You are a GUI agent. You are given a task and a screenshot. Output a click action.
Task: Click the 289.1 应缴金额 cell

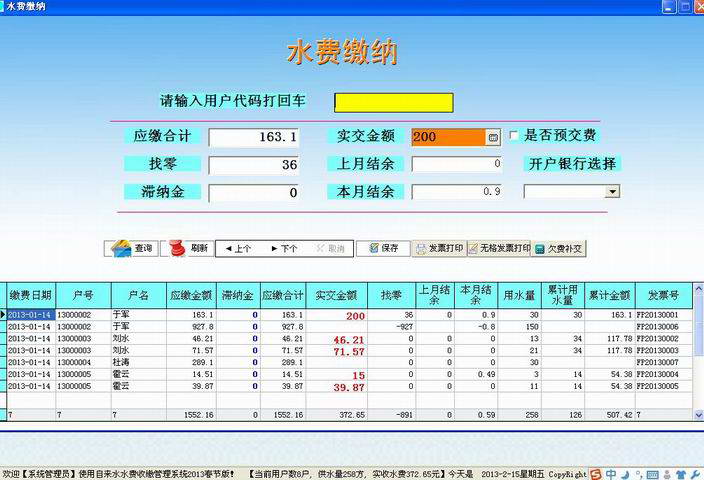click(191, 362)
